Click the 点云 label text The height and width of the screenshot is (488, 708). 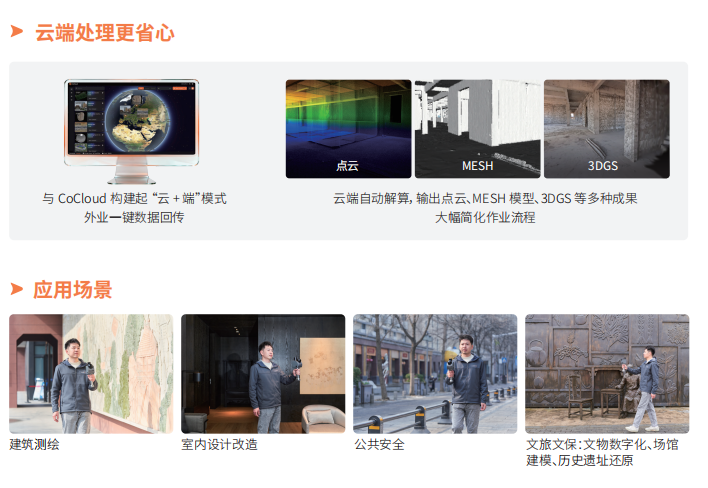tap(348, 166)
